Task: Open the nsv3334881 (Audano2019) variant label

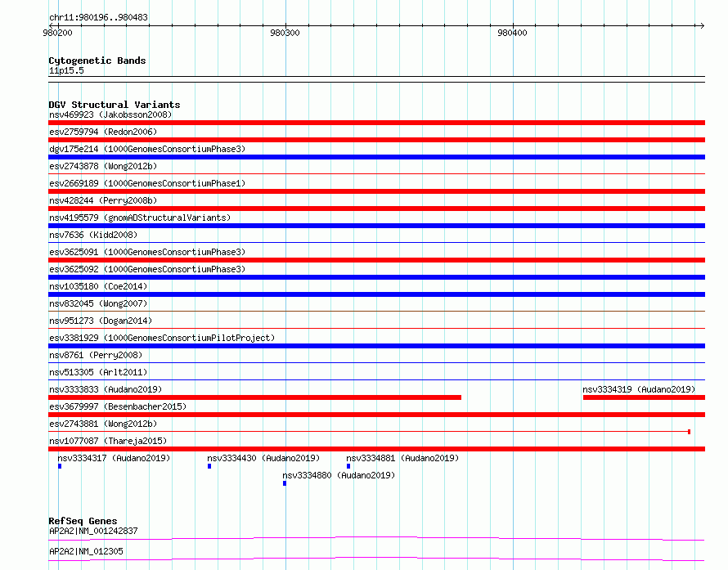Action: 402,458
